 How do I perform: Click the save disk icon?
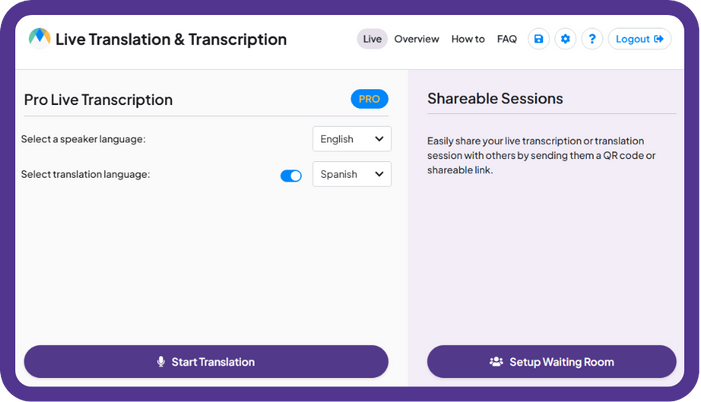coord(538,39)
